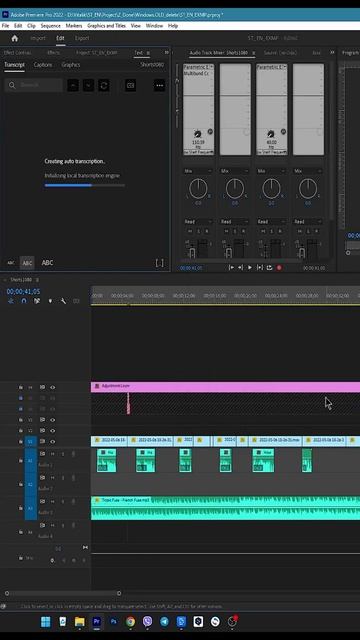
Task: Expand hidden tabs beside Audio Track Mixer group
Action: 332,53
